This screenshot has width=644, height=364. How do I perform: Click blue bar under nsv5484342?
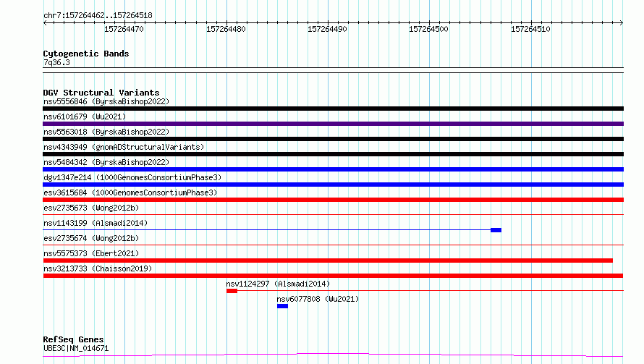[333, 169]
